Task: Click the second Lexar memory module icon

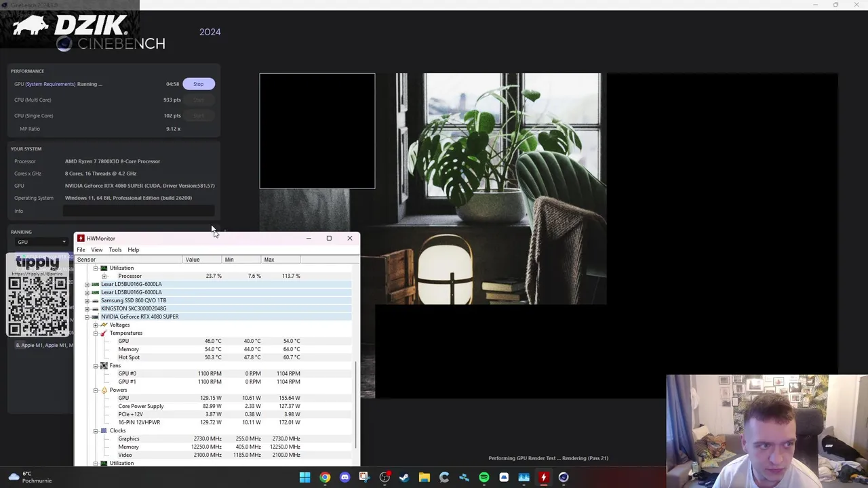Action: (95, 293)
